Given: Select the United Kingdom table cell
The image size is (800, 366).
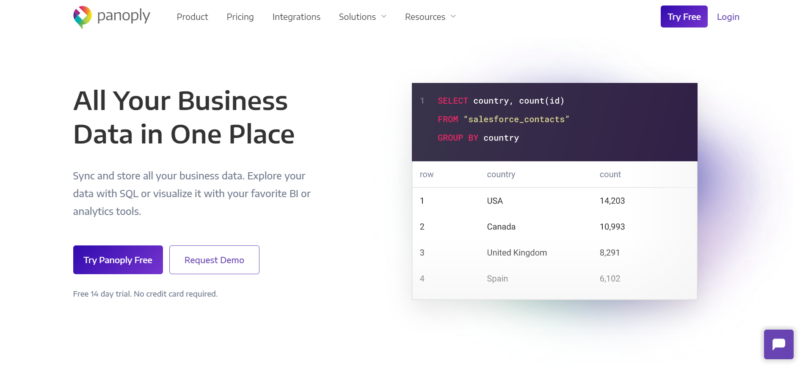Looking at the screenshot, I should click(517, 253).
